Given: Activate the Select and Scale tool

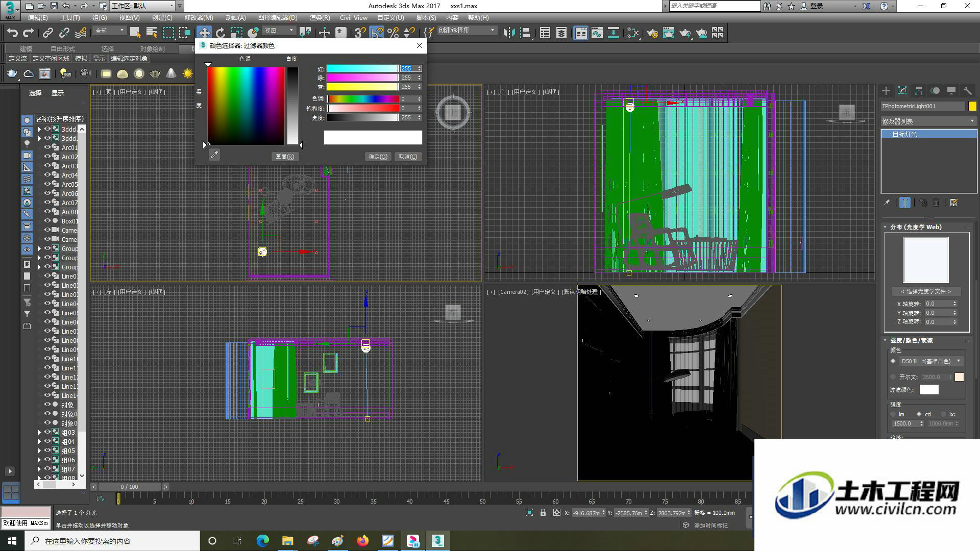Looking at the screenshot, I should pos(236,33).
